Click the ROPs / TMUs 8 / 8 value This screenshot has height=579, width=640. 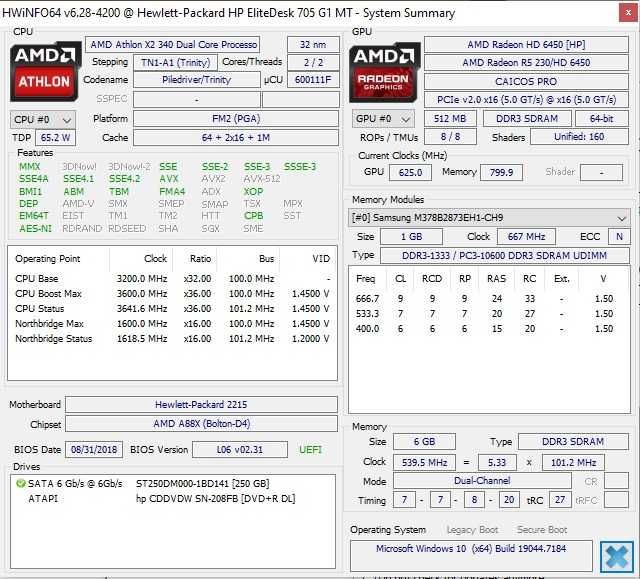tap(450, 137)
